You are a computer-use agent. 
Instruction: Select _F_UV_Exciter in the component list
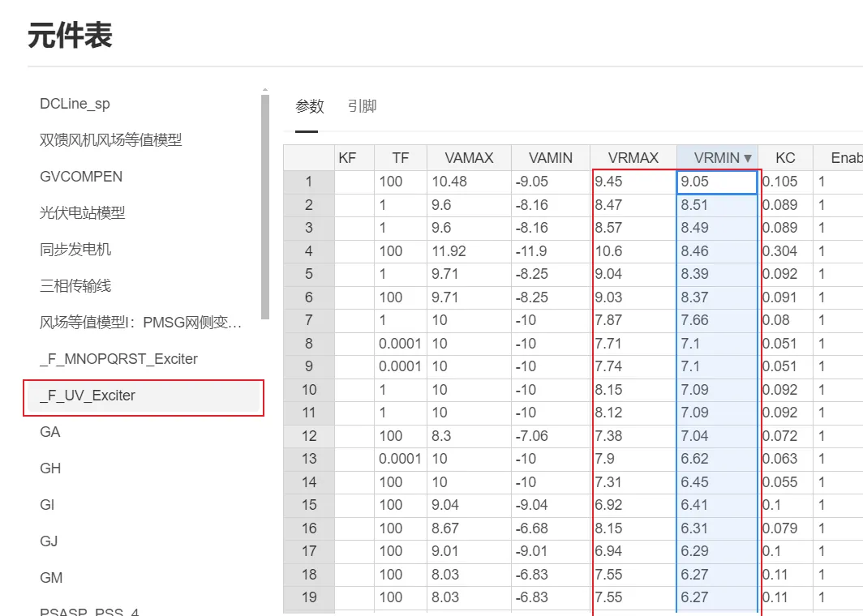pyautogui.click(x=88, y=396)
